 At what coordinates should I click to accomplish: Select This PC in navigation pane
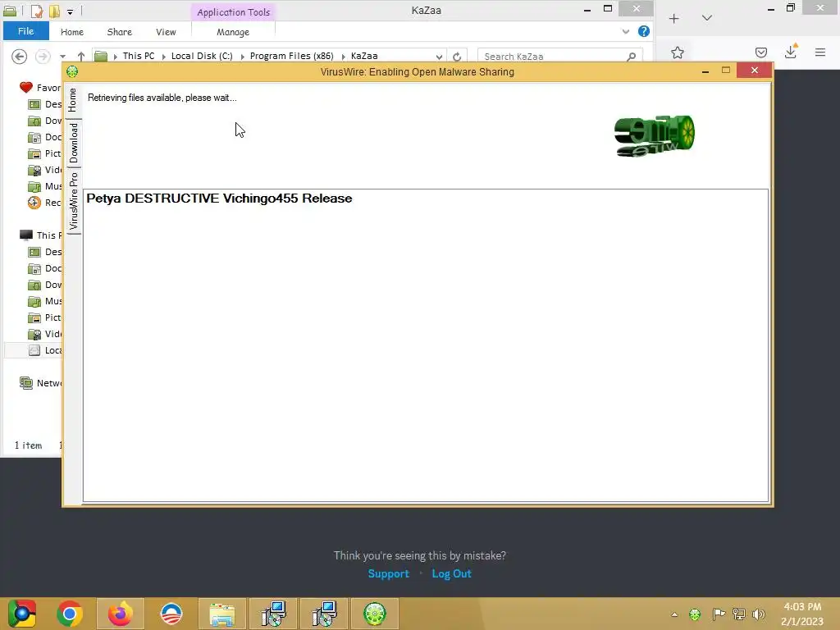click(40, 235)
